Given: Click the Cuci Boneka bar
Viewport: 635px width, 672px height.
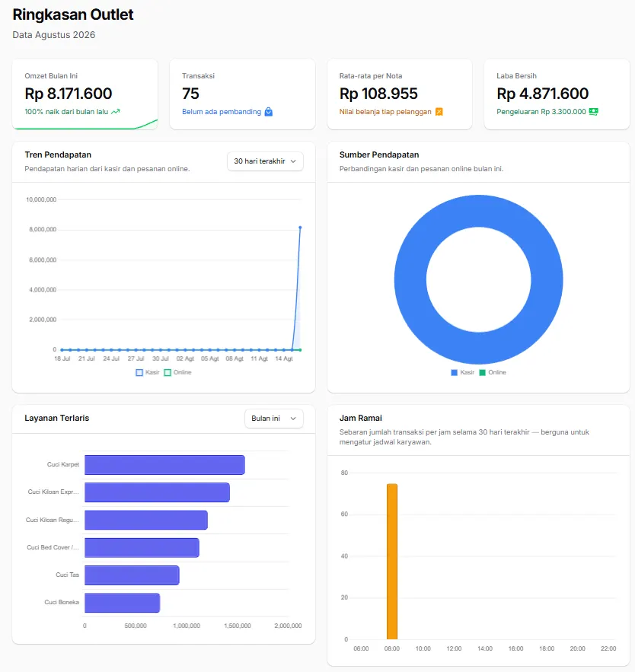Looking at the screenshot, I should point(122,603).
